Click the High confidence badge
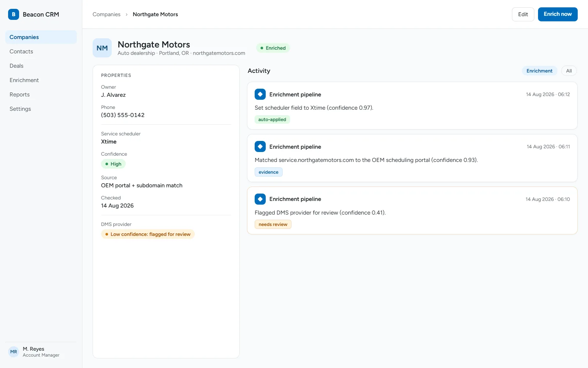The image size is (588, 368). 113,164
